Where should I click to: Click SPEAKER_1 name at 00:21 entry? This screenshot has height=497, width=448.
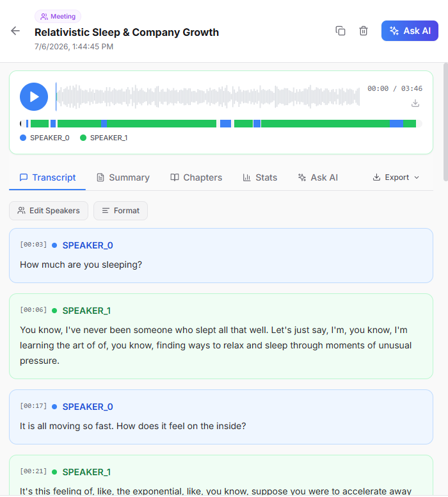click(x=86, y=472)
